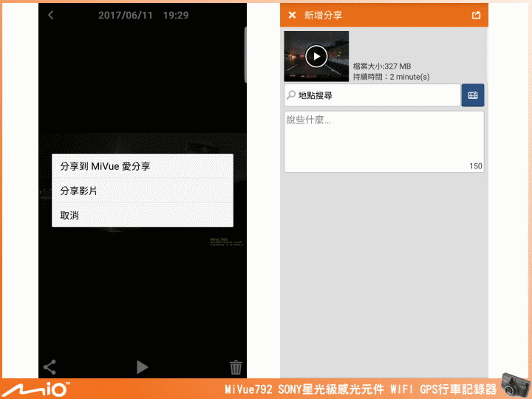Image resolution: width=532 pixels, height=399 pixels.
Task: Click the magnifier icon in location search
Action: pos(291,95)
